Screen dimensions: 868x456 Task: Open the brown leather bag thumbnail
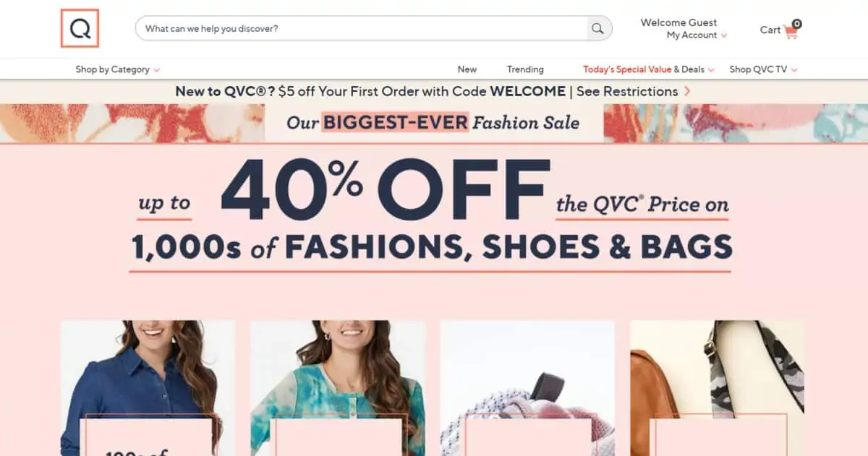717,388
